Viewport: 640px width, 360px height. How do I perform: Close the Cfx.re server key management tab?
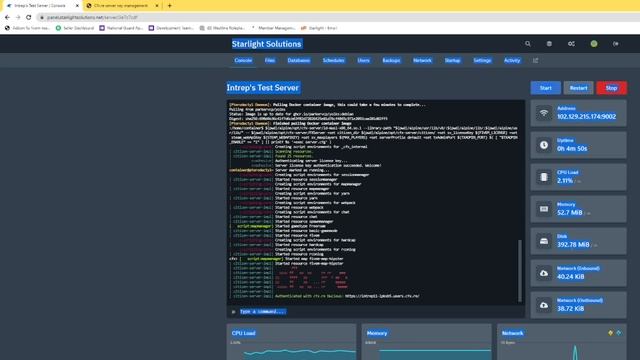coord(157,6)
